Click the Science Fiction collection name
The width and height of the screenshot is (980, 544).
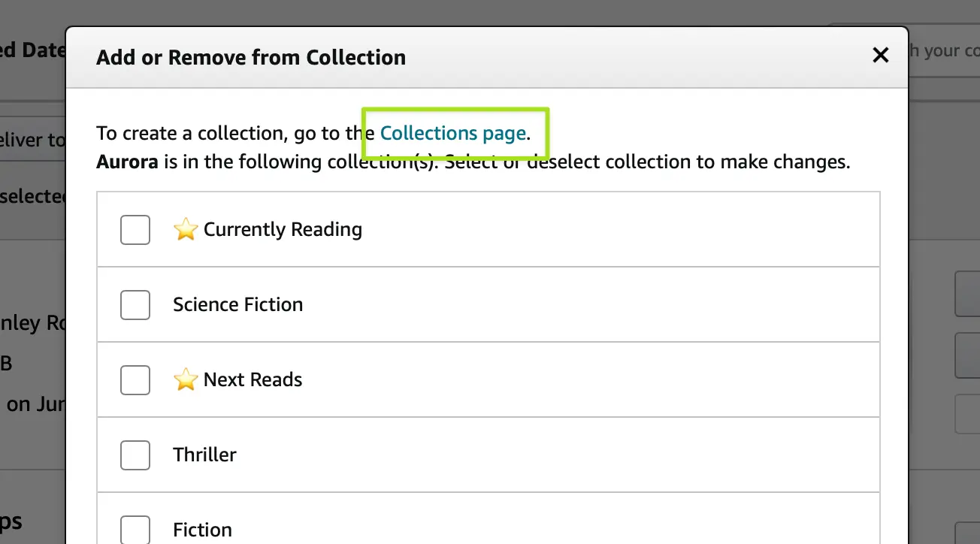[x=237, y=305]
